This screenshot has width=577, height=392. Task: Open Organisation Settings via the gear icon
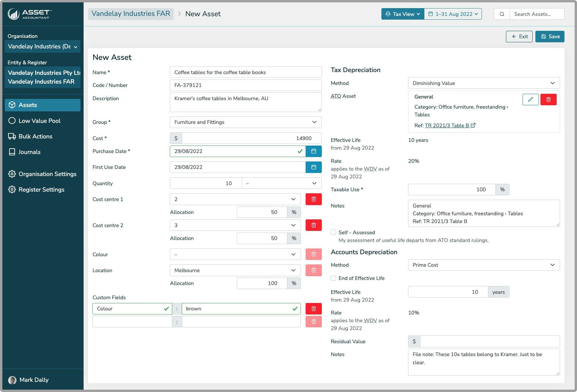[47, 174]
